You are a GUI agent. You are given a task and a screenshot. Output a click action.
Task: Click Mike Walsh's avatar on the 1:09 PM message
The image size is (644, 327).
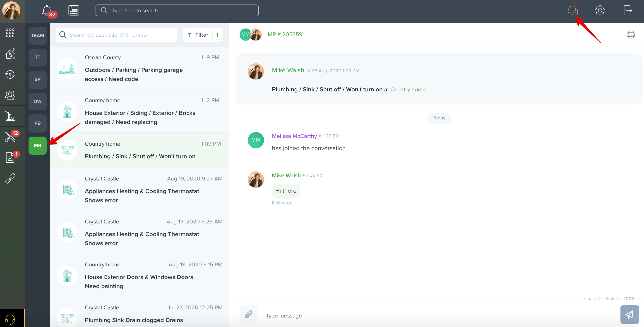pos(255,179)
